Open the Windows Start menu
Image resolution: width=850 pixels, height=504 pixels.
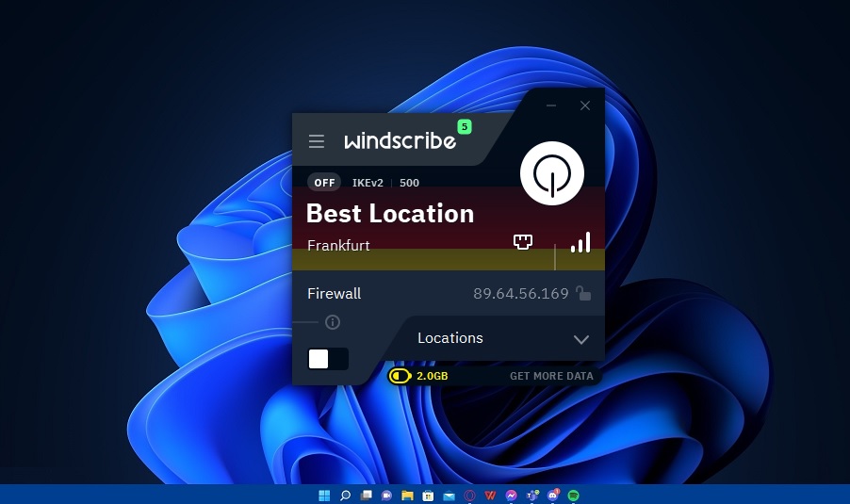coord(324,496)
